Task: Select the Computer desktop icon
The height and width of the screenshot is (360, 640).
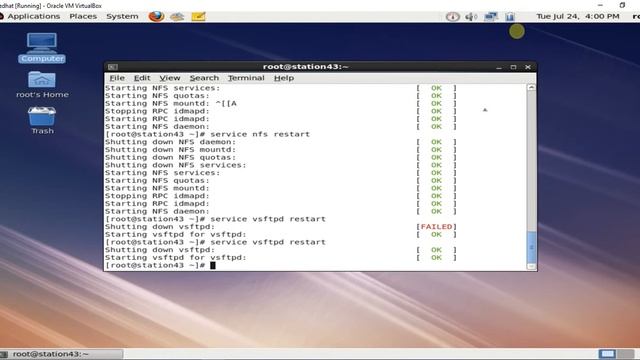Action: 42,48
